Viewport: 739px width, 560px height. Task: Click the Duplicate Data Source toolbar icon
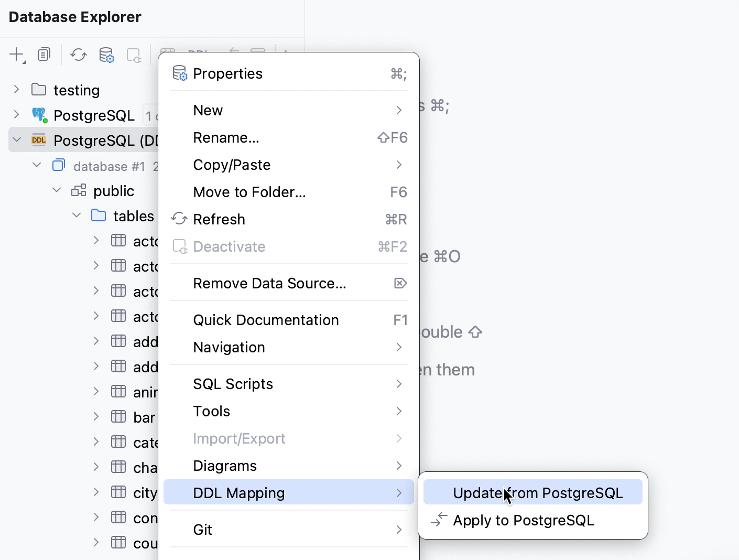click(44, 54)
